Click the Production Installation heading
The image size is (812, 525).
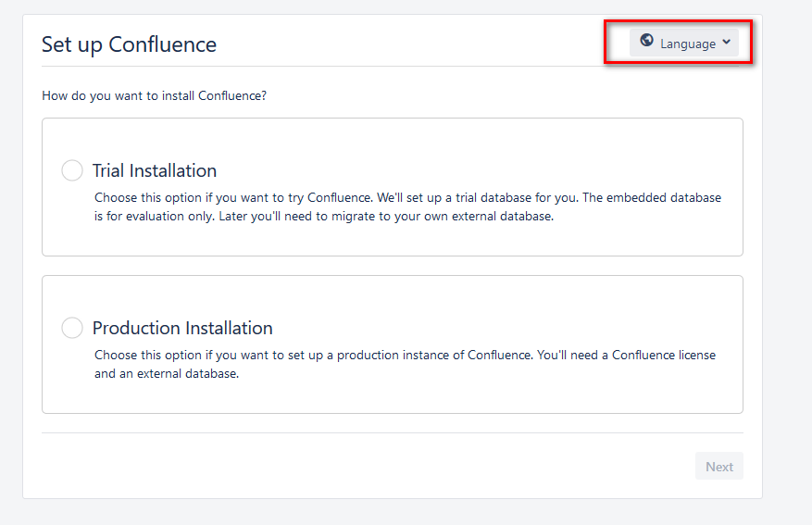tap(182, 328)
